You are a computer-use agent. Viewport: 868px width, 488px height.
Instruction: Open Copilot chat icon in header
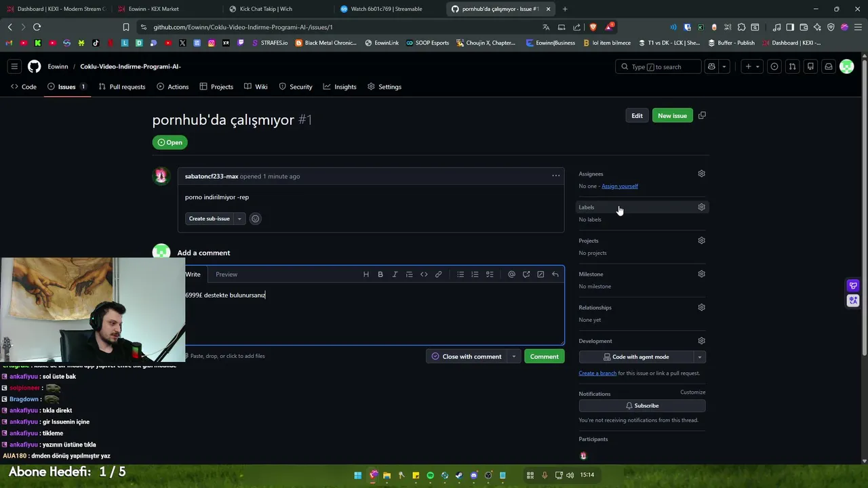coord(711,66)
